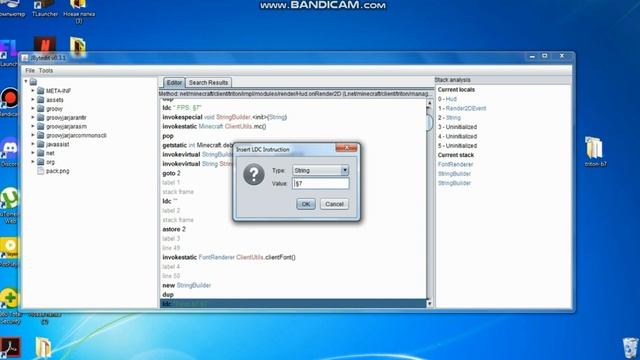Click local '0 - Hud' in Stack analysis
This screenshot has height=360, width=640.
[447, 99]
